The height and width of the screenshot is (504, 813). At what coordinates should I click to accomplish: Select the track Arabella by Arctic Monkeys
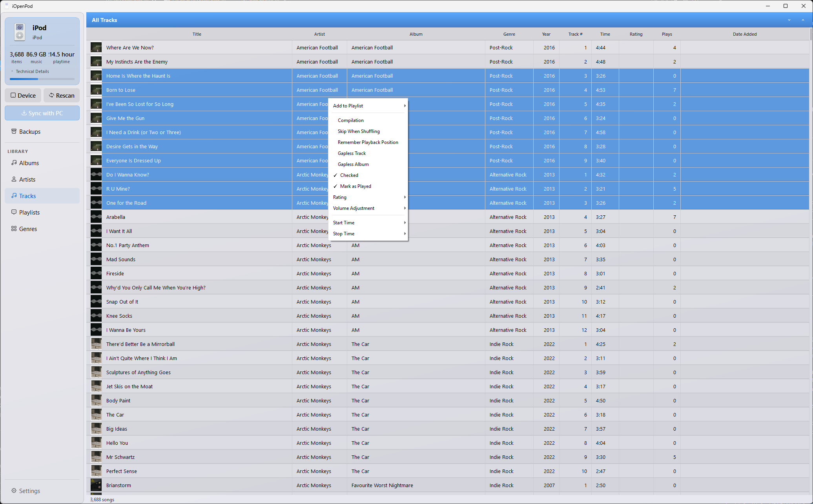pyautogui.click(x=116, y=217)
